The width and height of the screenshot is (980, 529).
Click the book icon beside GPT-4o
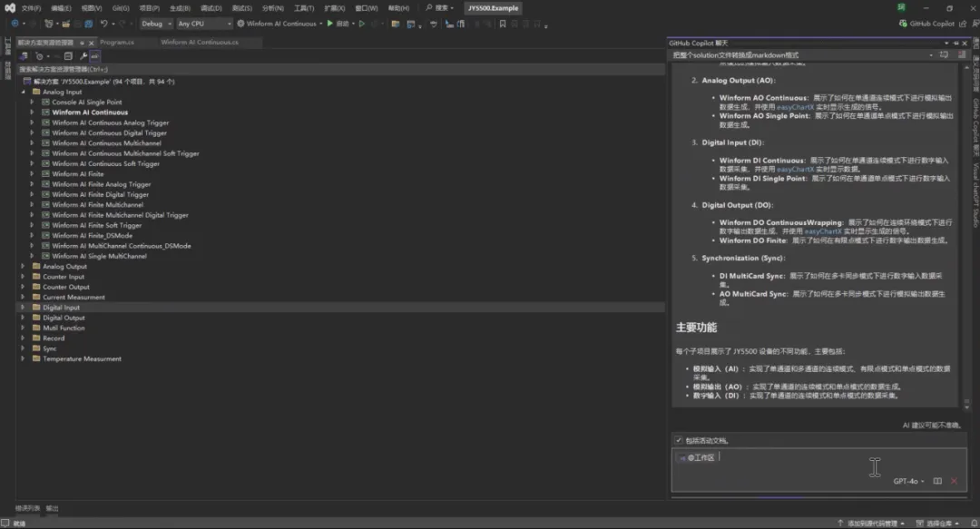[x=937, y=481]
